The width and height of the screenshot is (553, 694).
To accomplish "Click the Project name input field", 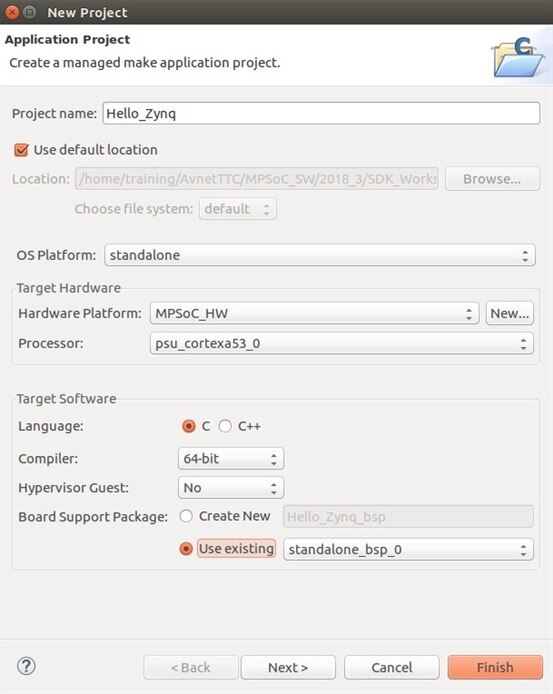I will pyautogui.click(x=321, y=114).
